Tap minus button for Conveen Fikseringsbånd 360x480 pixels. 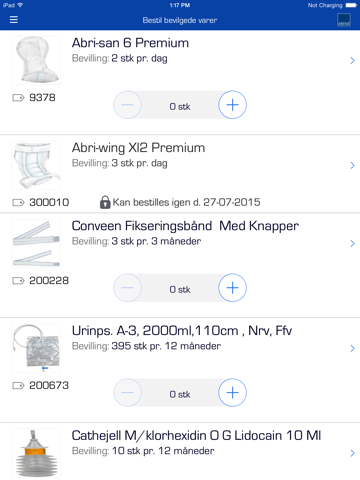click(127, 288)
